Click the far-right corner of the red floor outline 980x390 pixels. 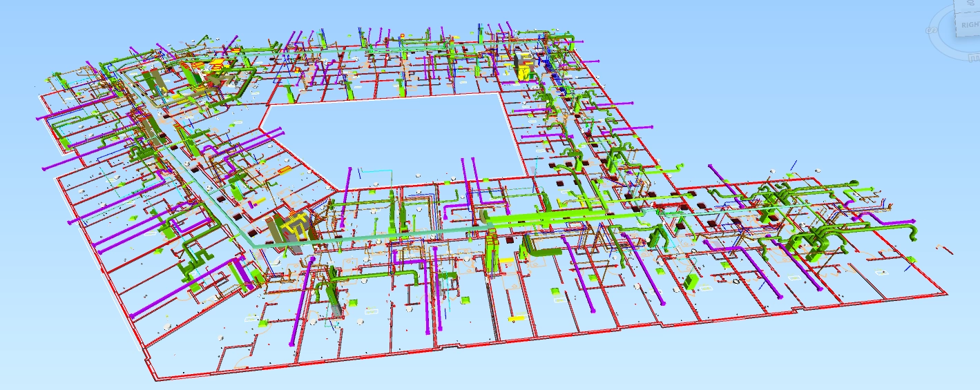(947, 294)
